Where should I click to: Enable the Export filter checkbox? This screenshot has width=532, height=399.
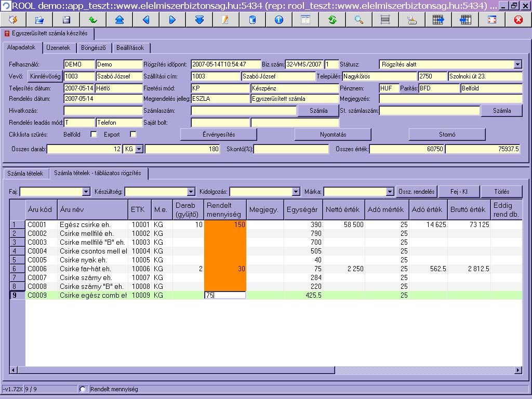(x=134, y=135)
